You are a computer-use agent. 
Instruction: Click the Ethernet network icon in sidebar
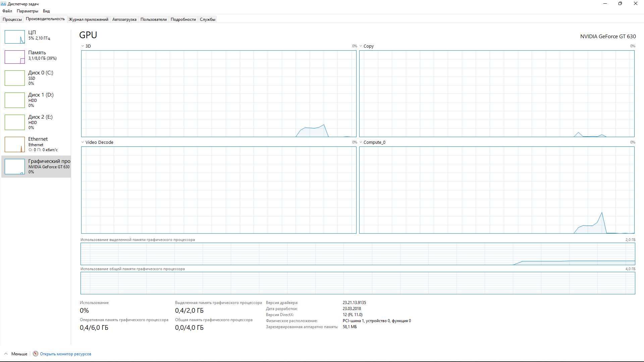pos(14,144)
